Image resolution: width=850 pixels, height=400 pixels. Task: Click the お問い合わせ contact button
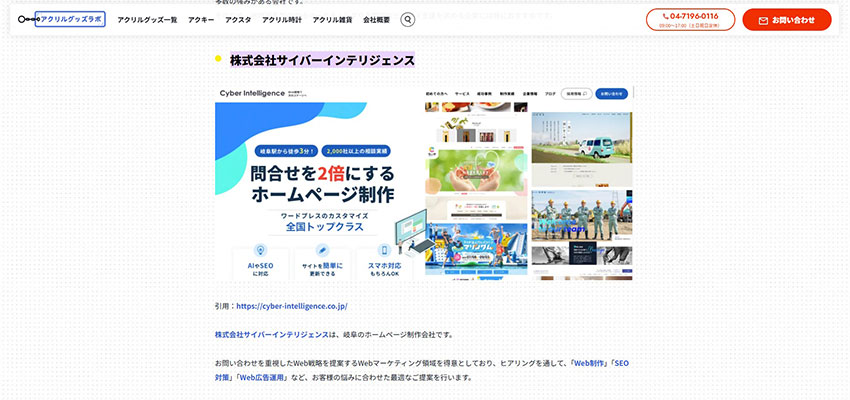tap(787, 20)
